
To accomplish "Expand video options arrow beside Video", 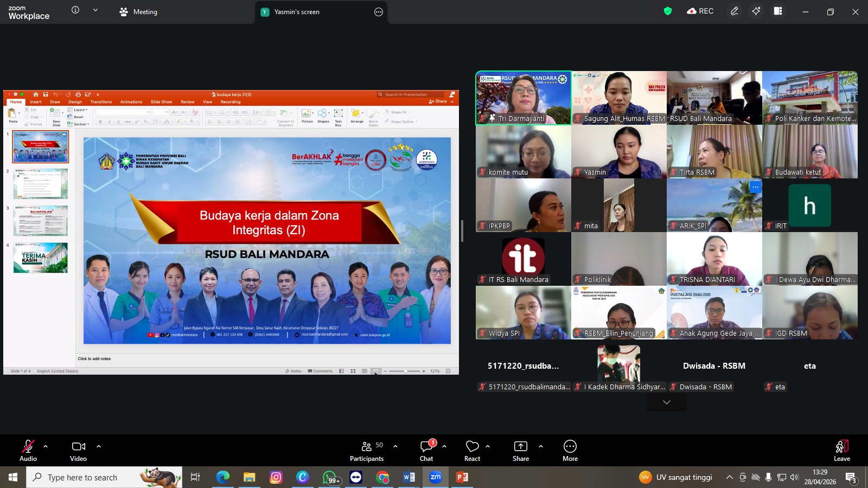I will click(x=99, y=446).
